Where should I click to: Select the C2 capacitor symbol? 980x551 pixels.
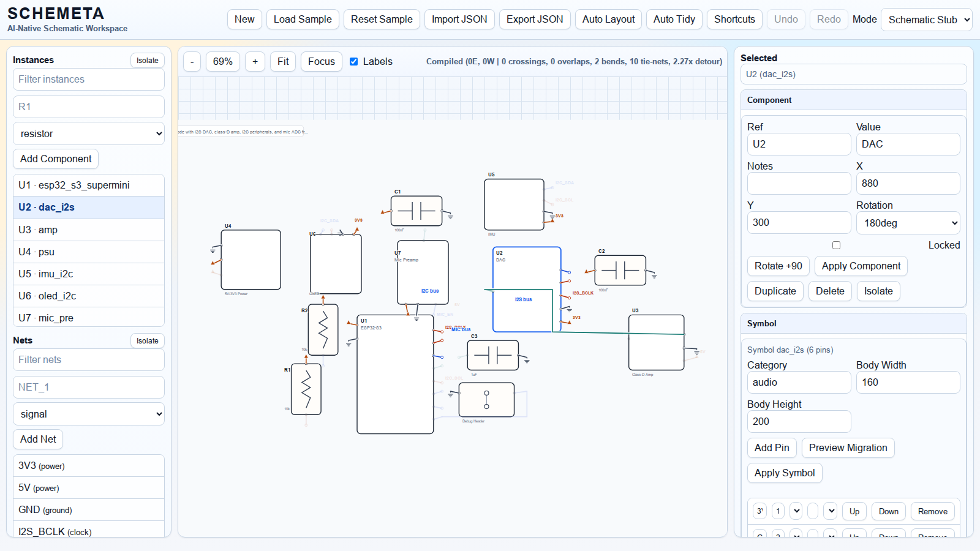pyautogui.click(x=620, y=270)
